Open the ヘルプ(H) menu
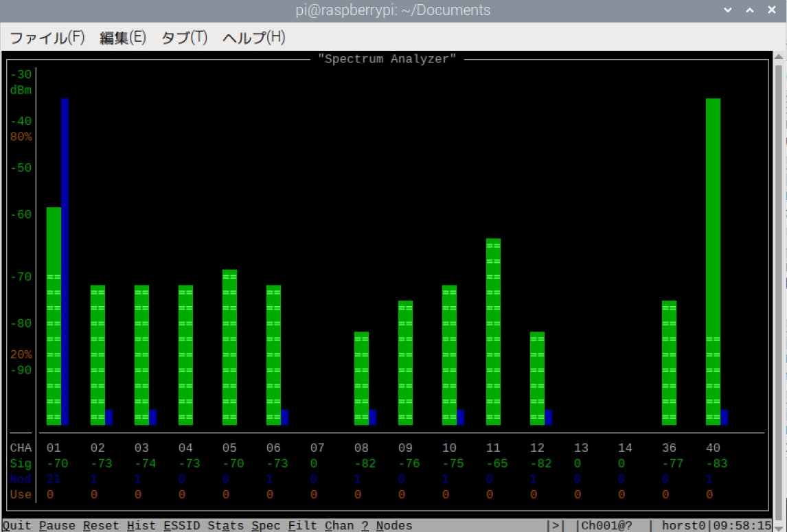787x532 pixels. coord(253,37)
